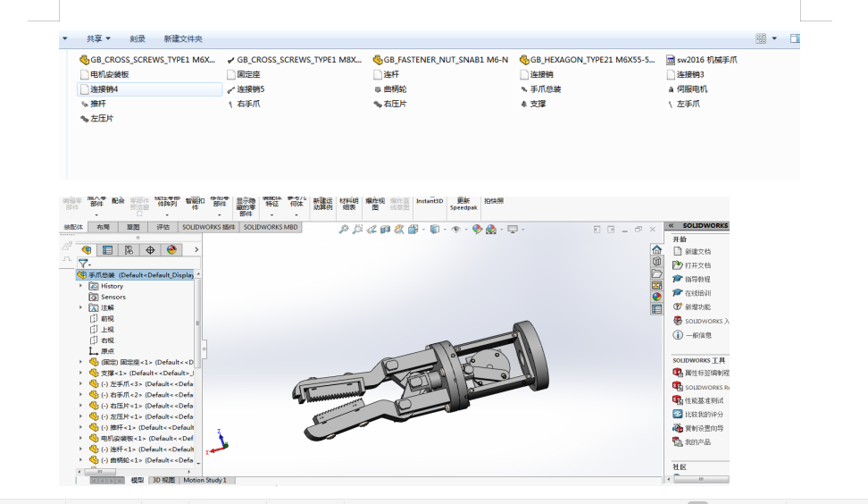The width and height of the screenshot is (868, 504).
Task: Open the View Orientation dropdown arrow
Action: 423,230
